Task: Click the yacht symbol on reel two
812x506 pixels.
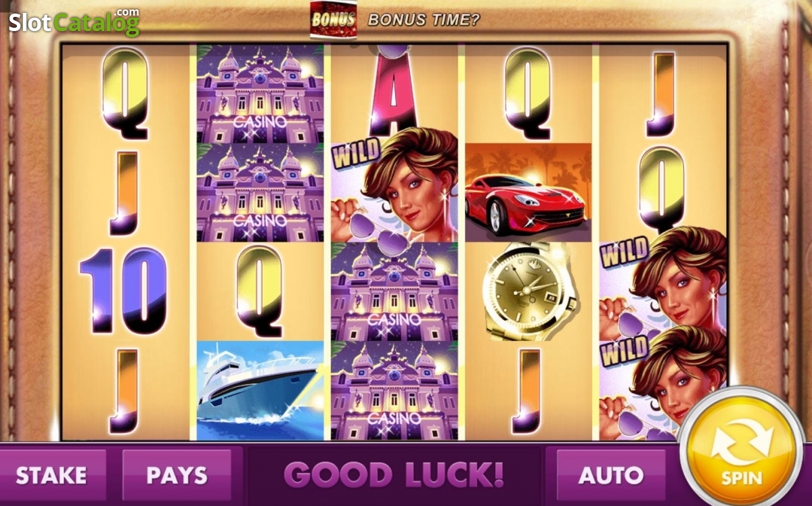Action: pyautogui.click(x=261, y=390)
